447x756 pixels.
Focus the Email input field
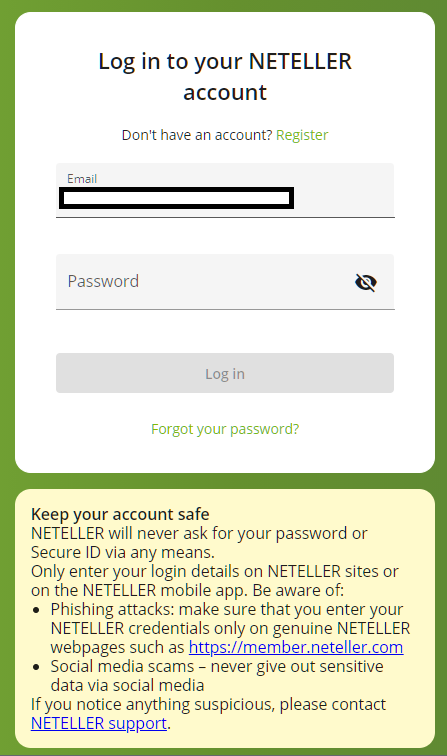(225, 190)
